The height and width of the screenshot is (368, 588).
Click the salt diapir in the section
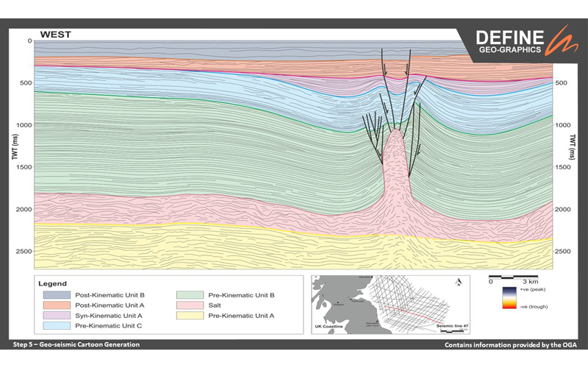pyautogui.click(x=396, y=169)
